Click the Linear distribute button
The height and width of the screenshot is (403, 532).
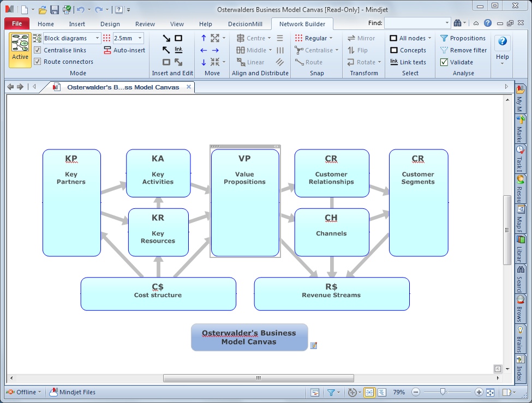[x=251, y=62]
